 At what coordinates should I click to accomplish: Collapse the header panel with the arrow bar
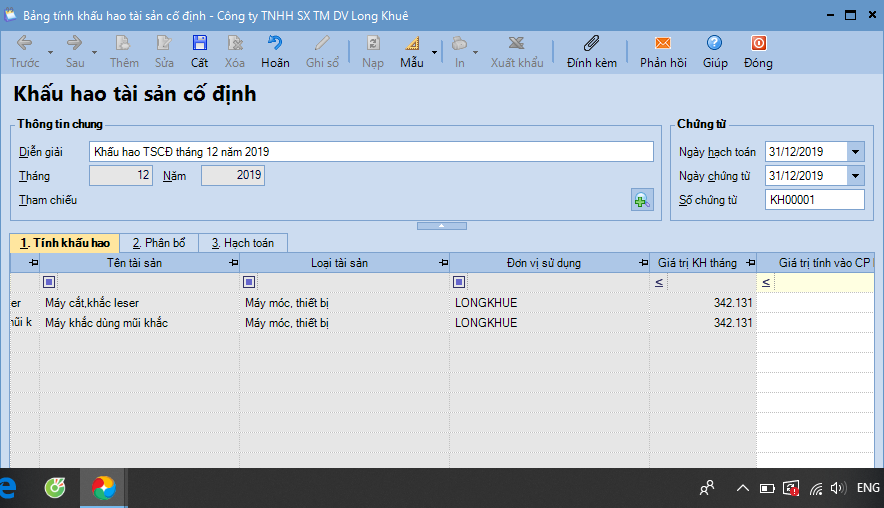(x=441, y=226)
